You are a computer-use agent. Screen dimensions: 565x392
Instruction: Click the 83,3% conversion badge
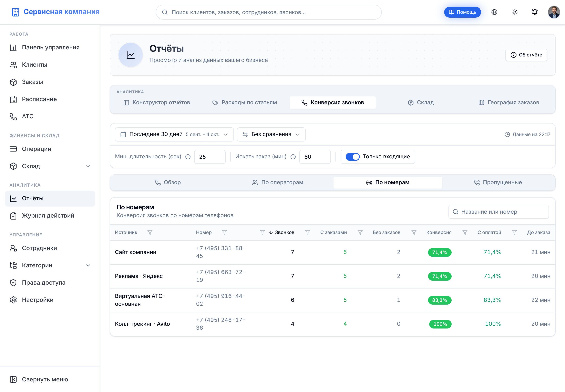pyautogui.click(x=440, y=300)
